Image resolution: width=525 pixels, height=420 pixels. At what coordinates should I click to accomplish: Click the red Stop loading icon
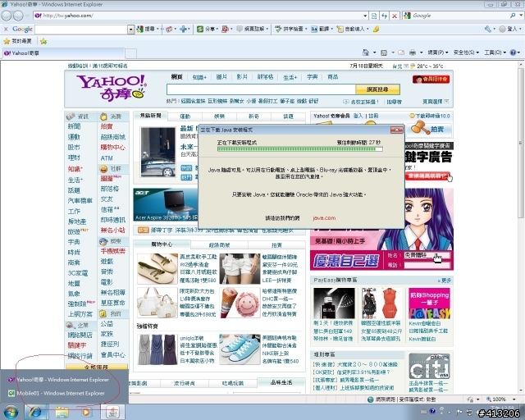pos(395,16)
